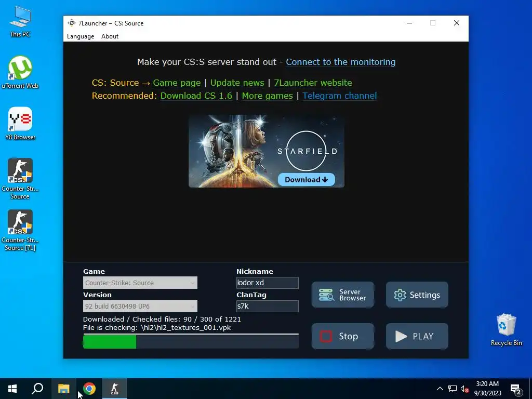
Task: Open taskbar Search
Action: [x=37, y=389]
